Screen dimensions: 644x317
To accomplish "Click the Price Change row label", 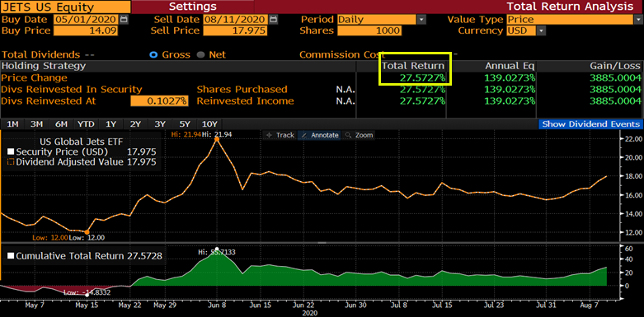I will tap(34, 77).
